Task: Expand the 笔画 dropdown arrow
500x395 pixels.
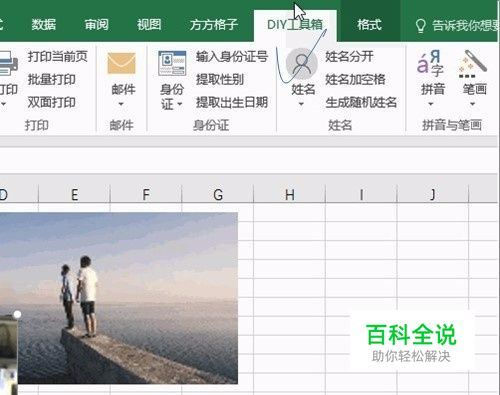Action: [473, 104]
